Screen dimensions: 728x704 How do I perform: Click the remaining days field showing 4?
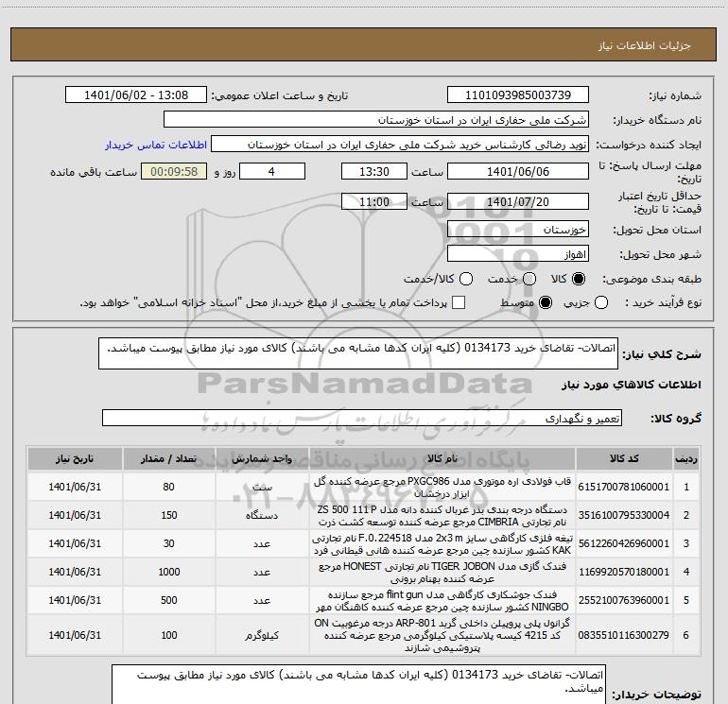272,171
